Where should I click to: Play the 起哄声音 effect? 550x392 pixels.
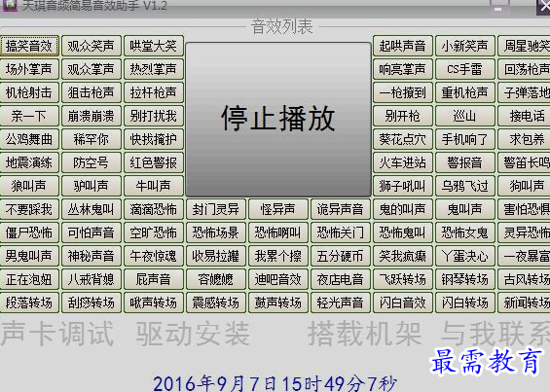click(x=403, y=46)
